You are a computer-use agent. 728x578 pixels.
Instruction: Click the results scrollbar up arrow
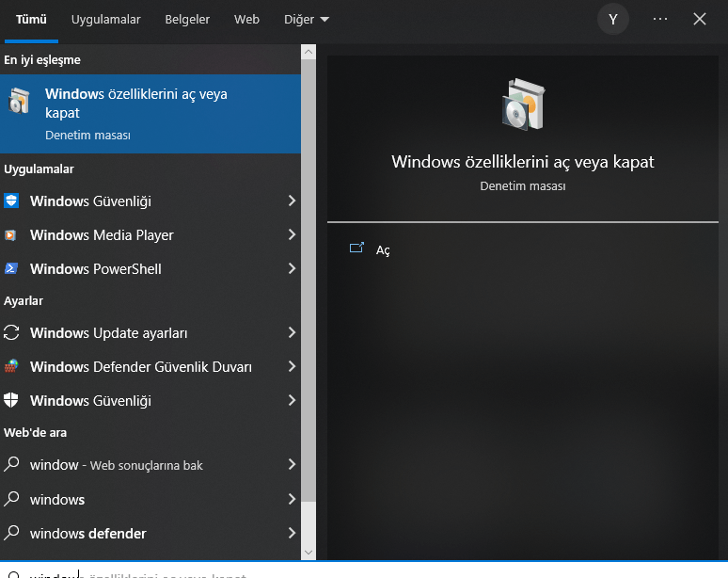(309, 52)
